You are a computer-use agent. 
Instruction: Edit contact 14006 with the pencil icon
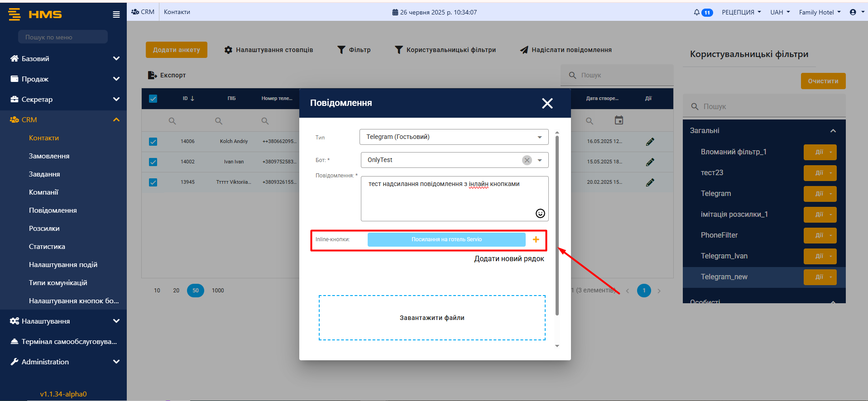click(x=650, y=142)
